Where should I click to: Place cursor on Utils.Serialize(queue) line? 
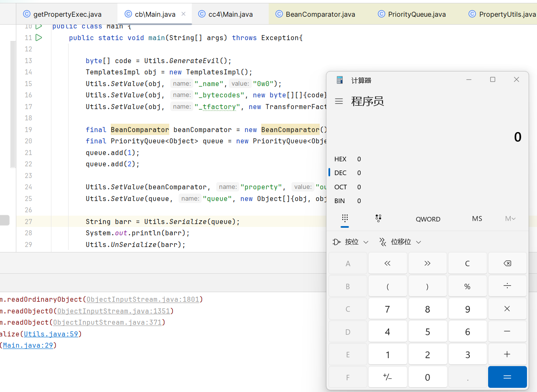[x=163, y=221]
